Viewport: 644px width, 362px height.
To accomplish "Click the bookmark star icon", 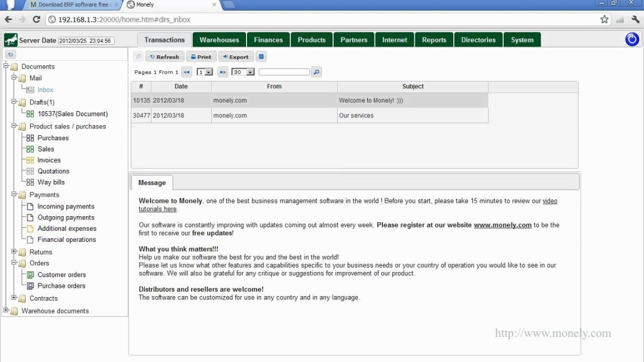I will (604, 20).
